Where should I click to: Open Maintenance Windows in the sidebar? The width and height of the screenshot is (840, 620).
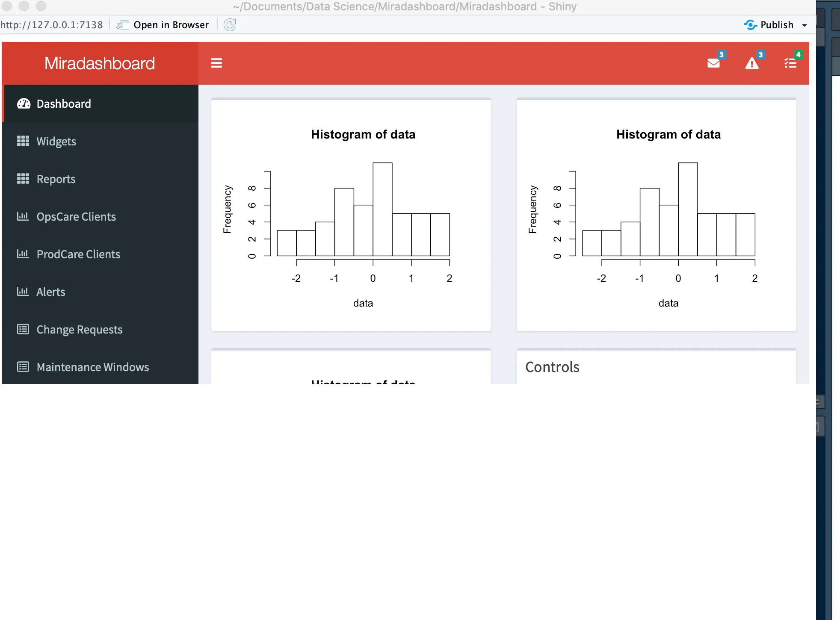coord(93,367)
